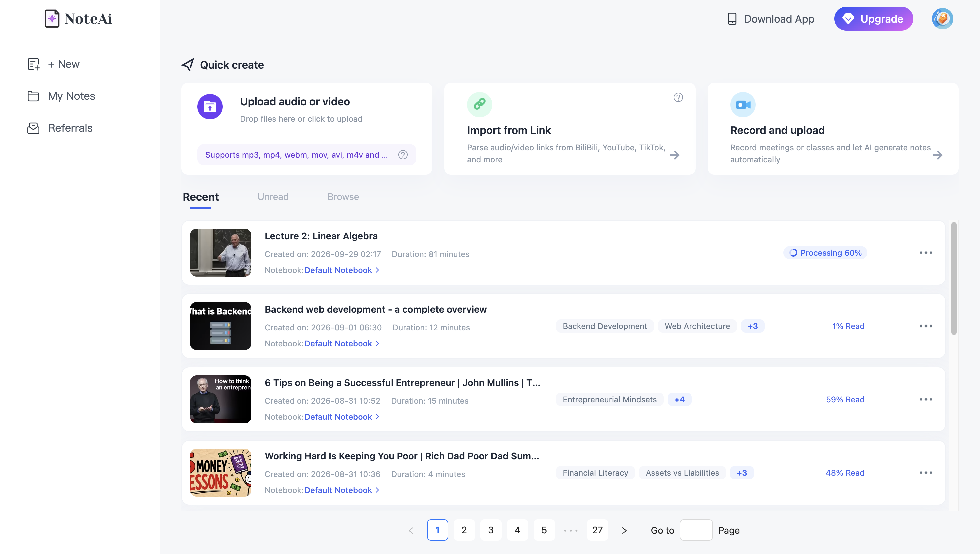Open Money Lessons thumbnail

click(x=221, y=473)
